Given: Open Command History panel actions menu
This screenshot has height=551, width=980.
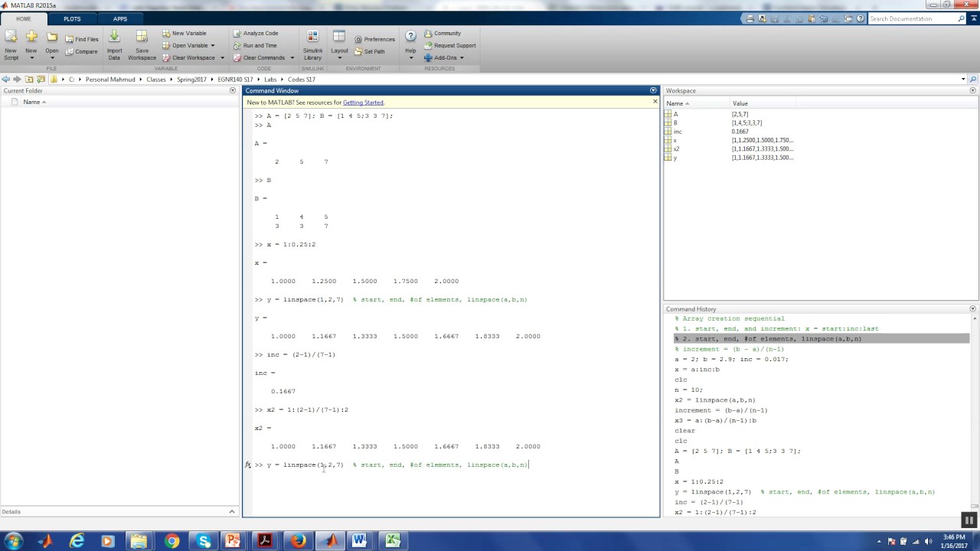Looking at the screenshot, I should [973, 309].
